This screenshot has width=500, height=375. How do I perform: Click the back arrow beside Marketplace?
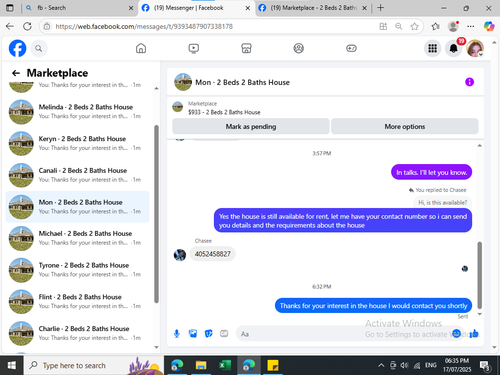pyautogui.click(x=16, y=73)
